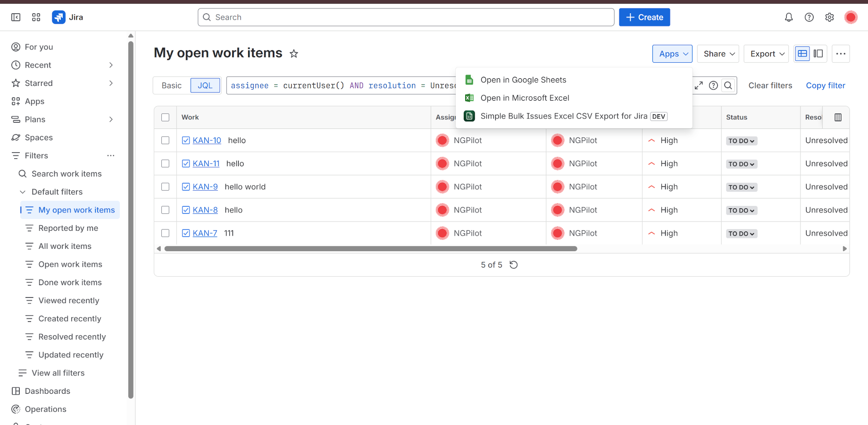Switch to the split detail view icon

coord(818,54)
